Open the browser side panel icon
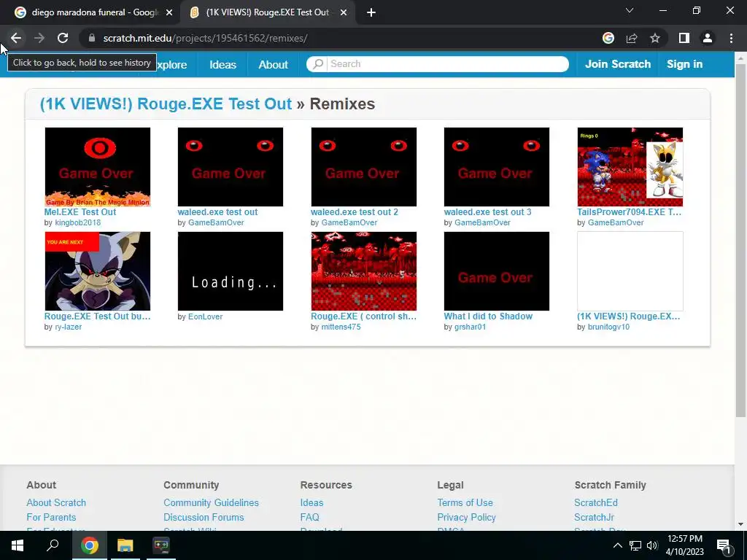 click(x=684, y=38)
